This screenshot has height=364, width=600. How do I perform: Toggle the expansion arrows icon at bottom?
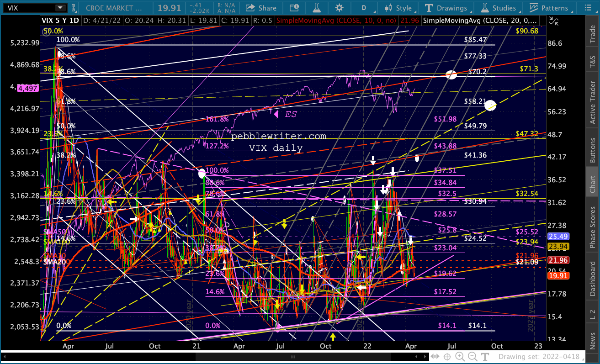(435, 357)
